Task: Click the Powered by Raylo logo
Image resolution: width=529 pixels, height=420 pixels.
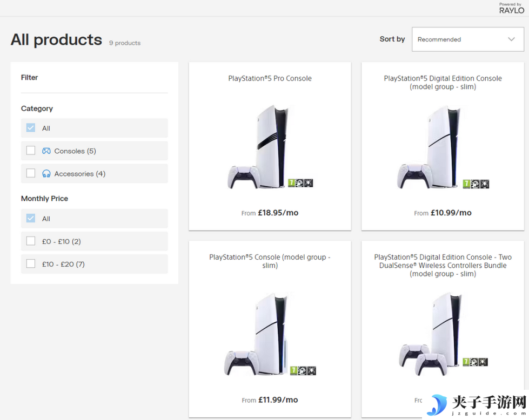Action: [512, 8]
